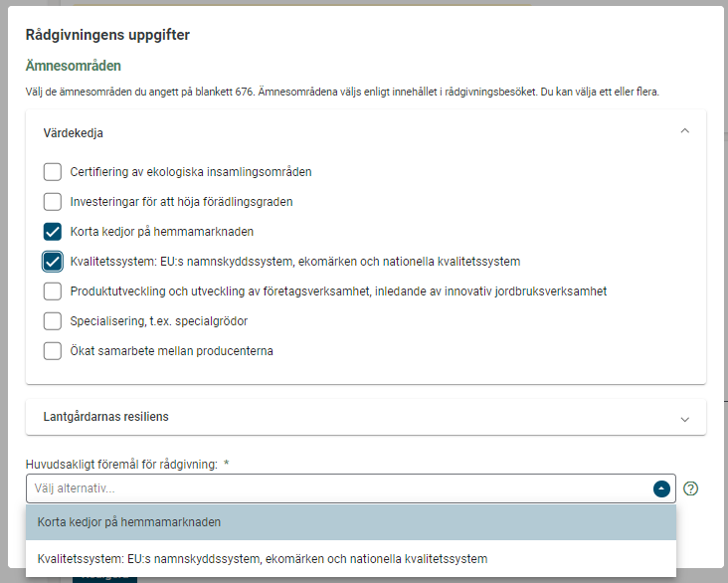Viewport: 728px width, 583px height.
Task: Select Korta kedjor på hemmamarknaden option
Action: [129, 521]
